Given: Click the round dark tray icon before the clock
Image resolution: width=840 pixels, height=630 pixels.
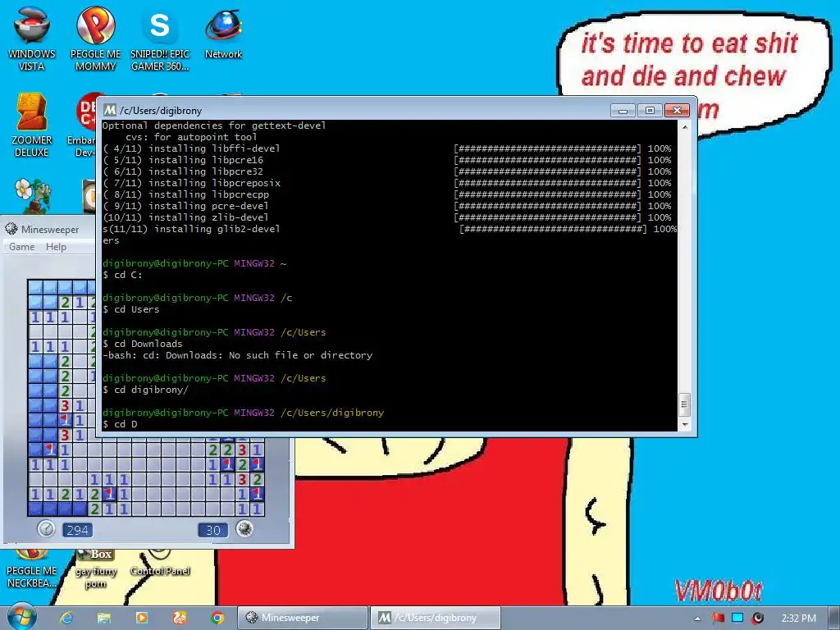Looking at the screenshot, I should [757, 618].
